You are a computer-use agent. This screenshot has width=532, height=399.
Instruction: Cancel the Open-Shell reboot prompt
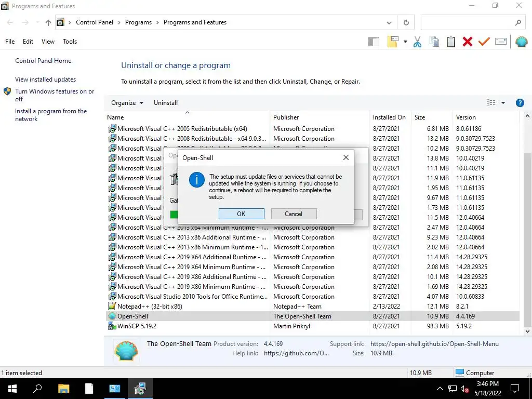[x=294, y=214]
